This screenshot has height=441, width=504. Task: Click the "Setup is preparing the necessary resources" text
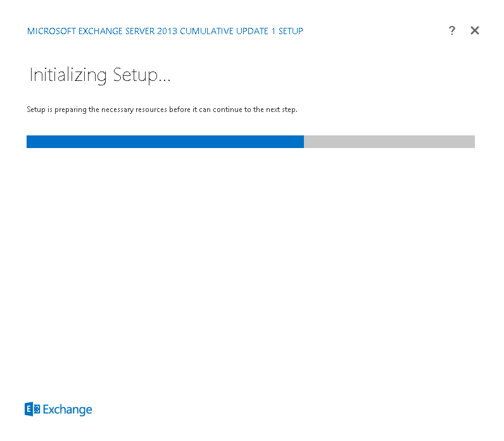tap(162, 109)
